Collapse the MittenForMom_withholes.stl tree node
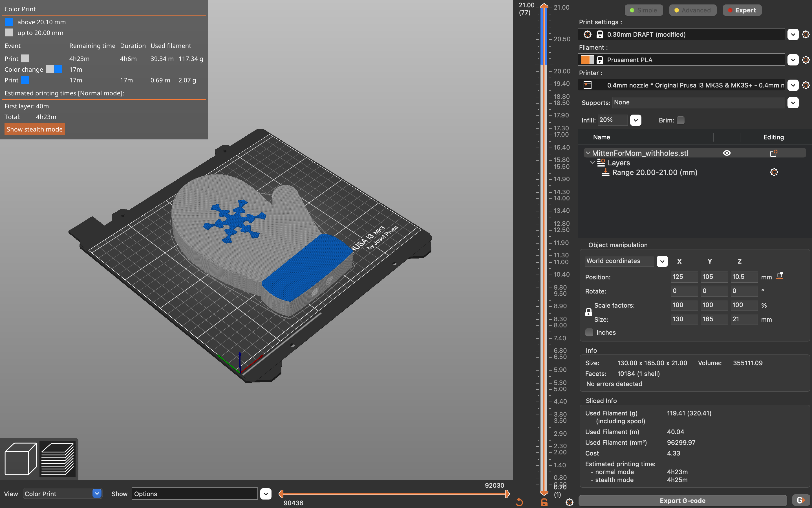The image size is (812, 508). pyautogui.click(x=588, y=153)
